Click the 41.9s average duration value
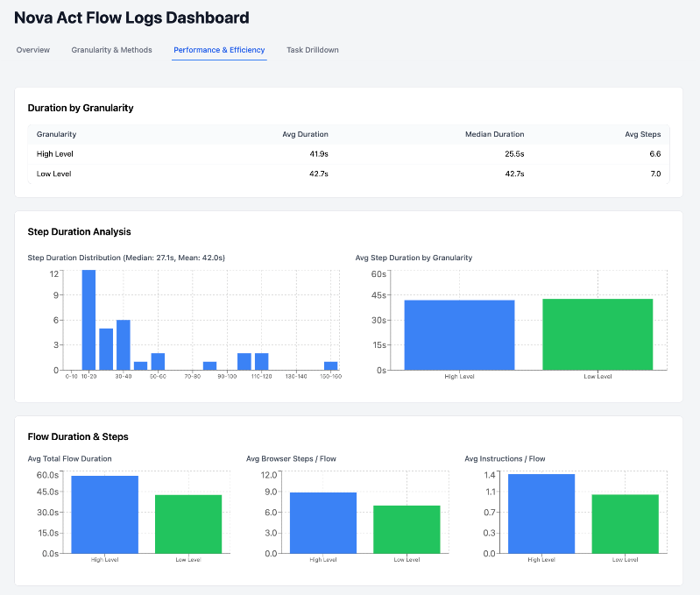The height and width of the screenshot is (595, 700). coord(319,154)
